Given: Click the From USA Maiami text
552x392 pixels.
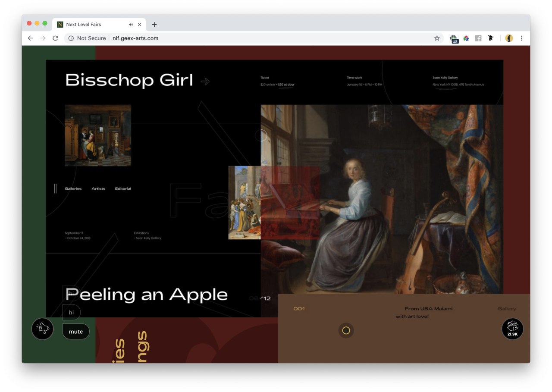Looking at the screenshot, I should click(x=429, y=309).
